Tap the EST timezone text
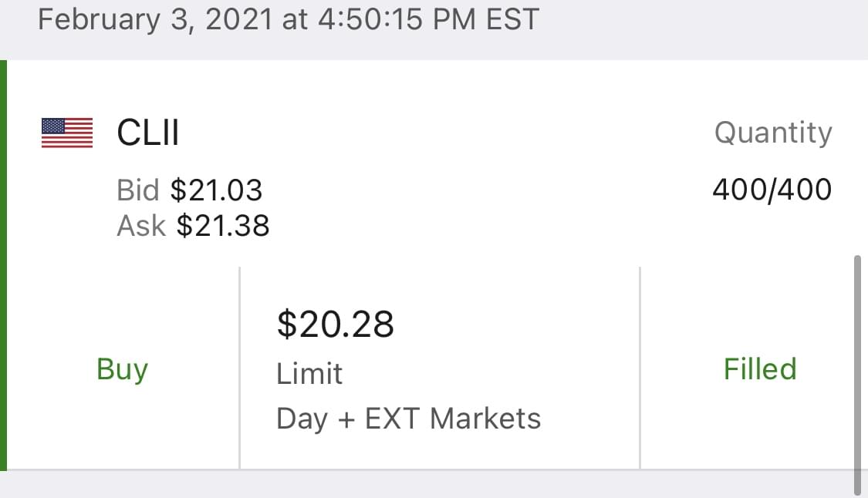Viewport: 868px width, 498px height. [512, 19]
